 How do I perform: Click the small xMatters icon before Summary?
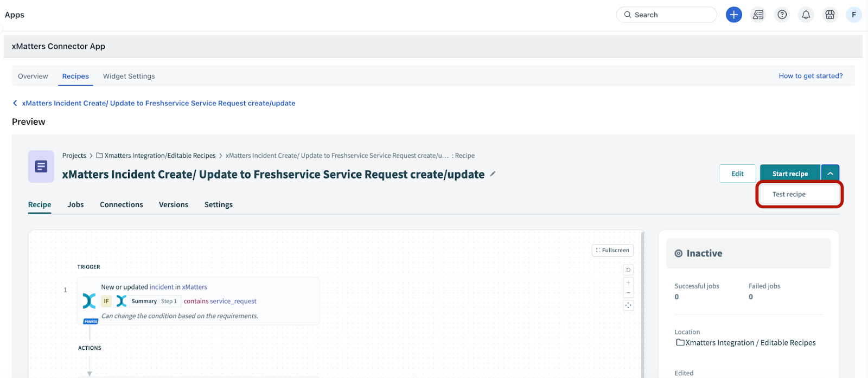pyautogui.click(x=122, y=301)
